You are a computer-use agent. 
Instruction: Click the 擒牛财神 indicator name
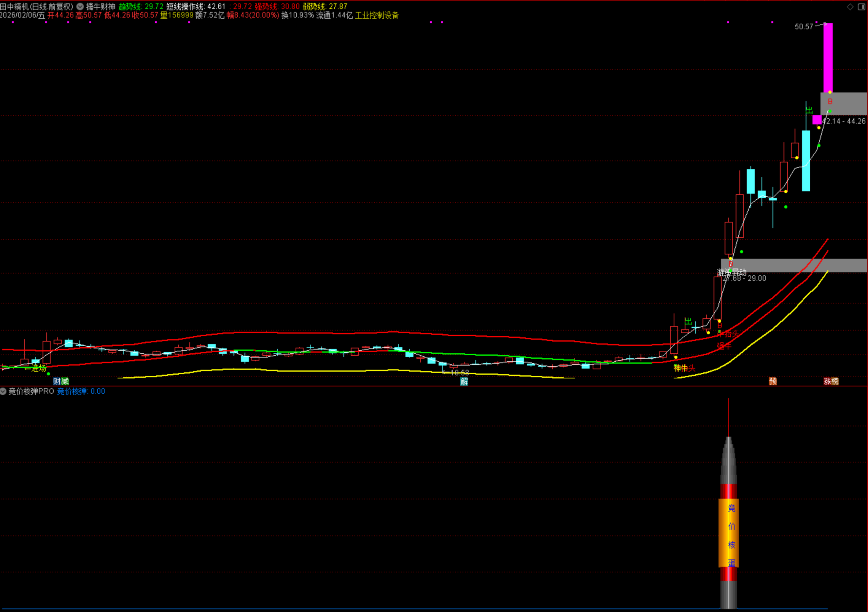101,6
